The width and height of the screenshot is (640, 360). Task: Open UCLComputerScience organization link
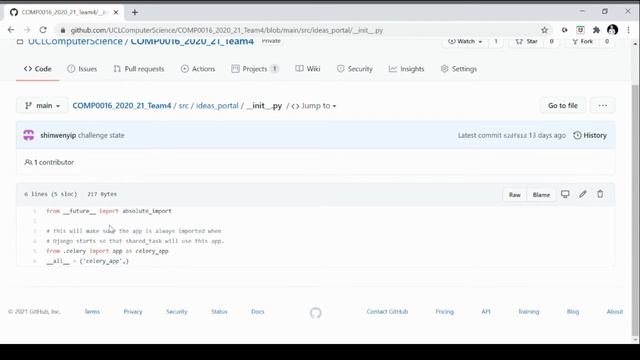click(x=75, y=41)
